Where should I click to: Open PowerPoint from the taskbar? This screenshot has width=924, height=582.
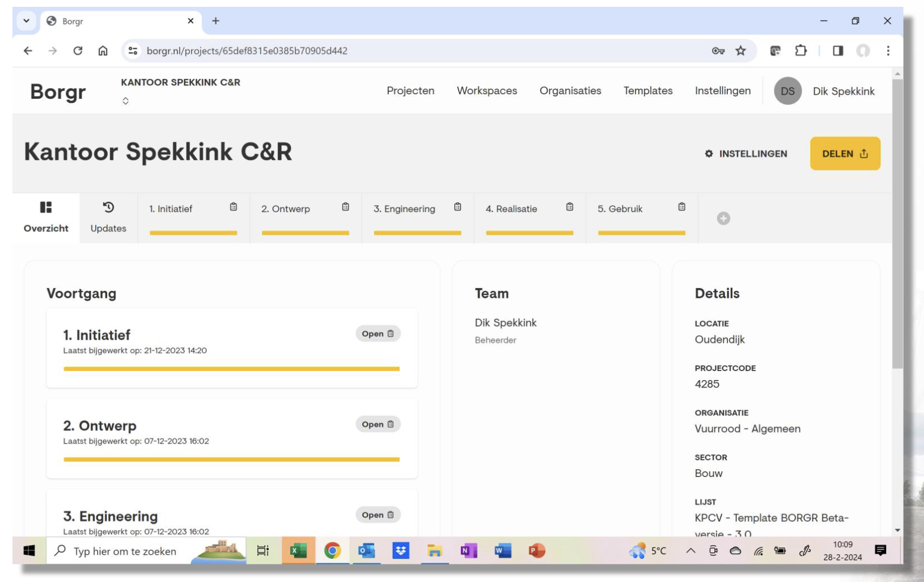[537, 550]
